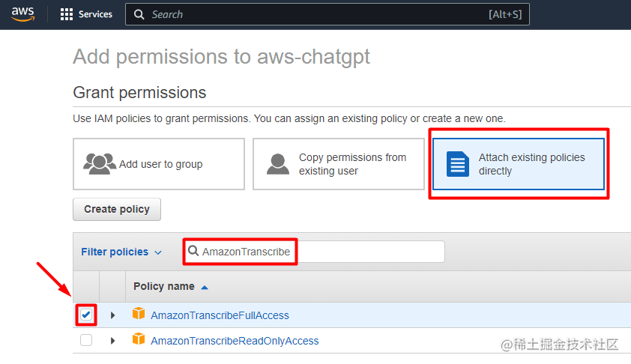Sort by the Policy name column header

click(x=164, y=286)
